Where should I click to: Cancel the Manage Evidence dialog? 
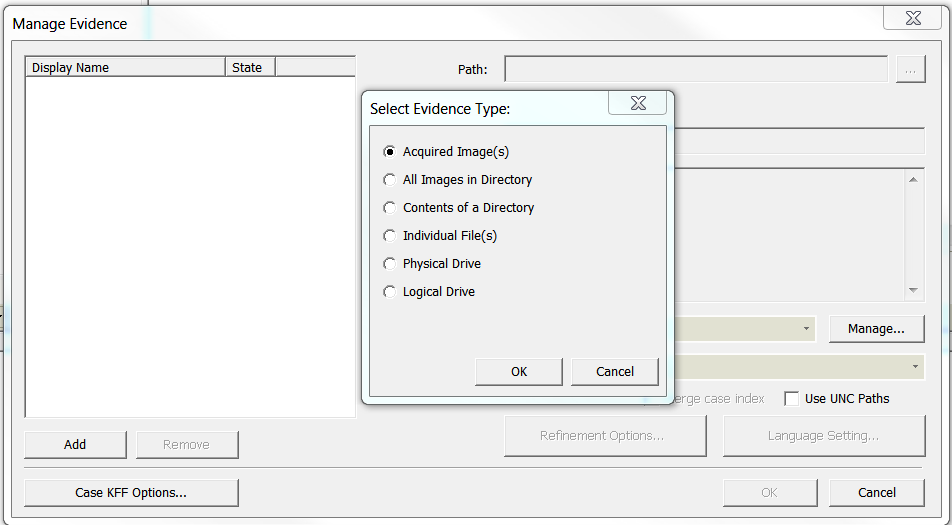coord(877,492)
